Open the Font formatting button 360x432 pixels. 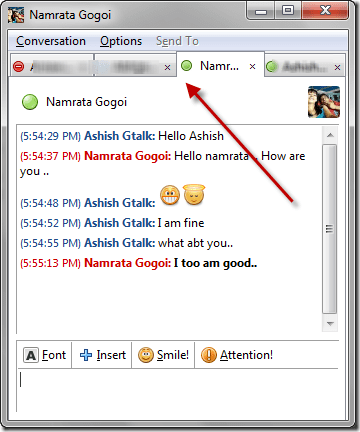45,355
